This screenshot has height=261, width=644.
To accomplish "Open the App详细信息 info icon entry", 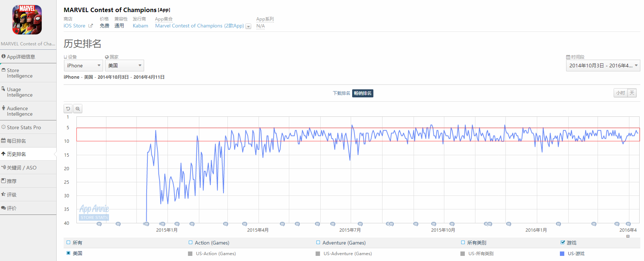I will (4, 56).
